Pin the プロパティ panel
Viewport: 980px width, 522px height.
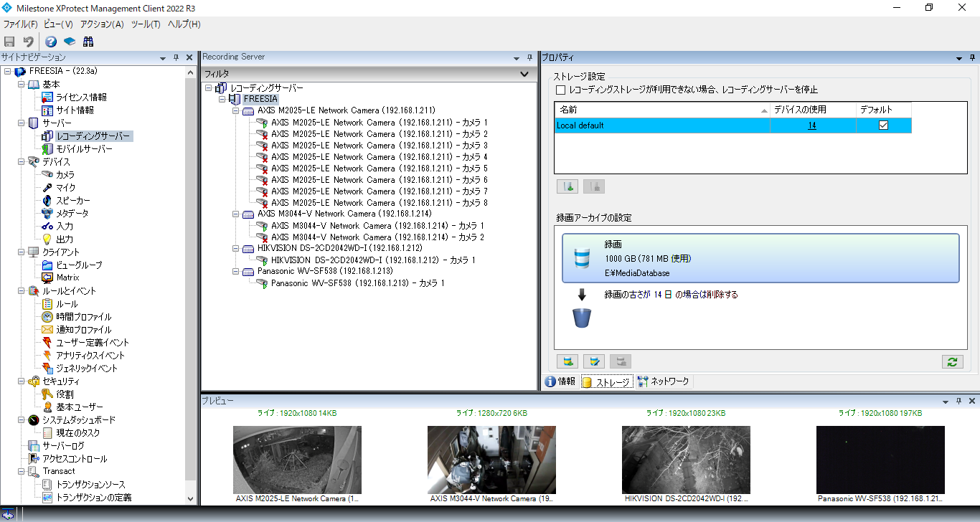(x=972, y=57)
